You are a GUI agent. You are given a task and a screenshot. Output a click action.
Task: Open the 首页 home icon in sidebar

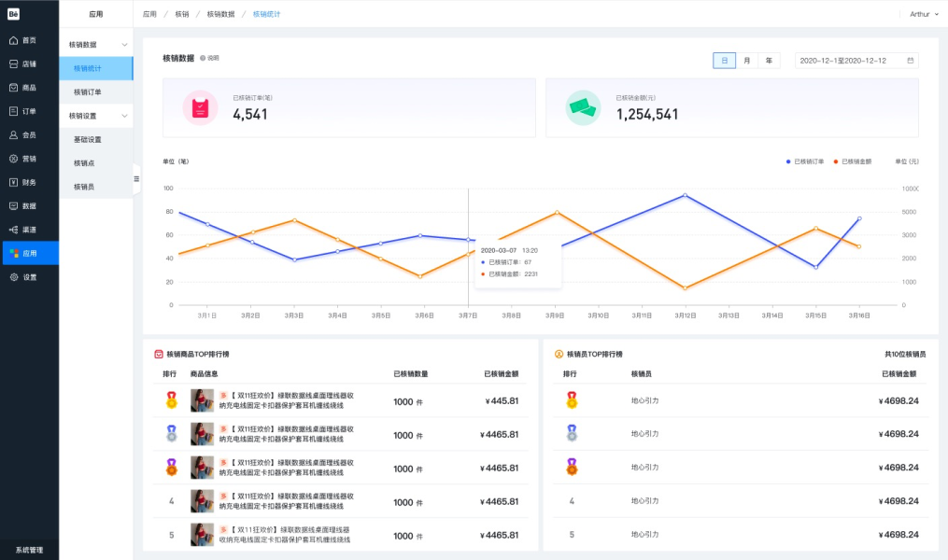point(14,40)
